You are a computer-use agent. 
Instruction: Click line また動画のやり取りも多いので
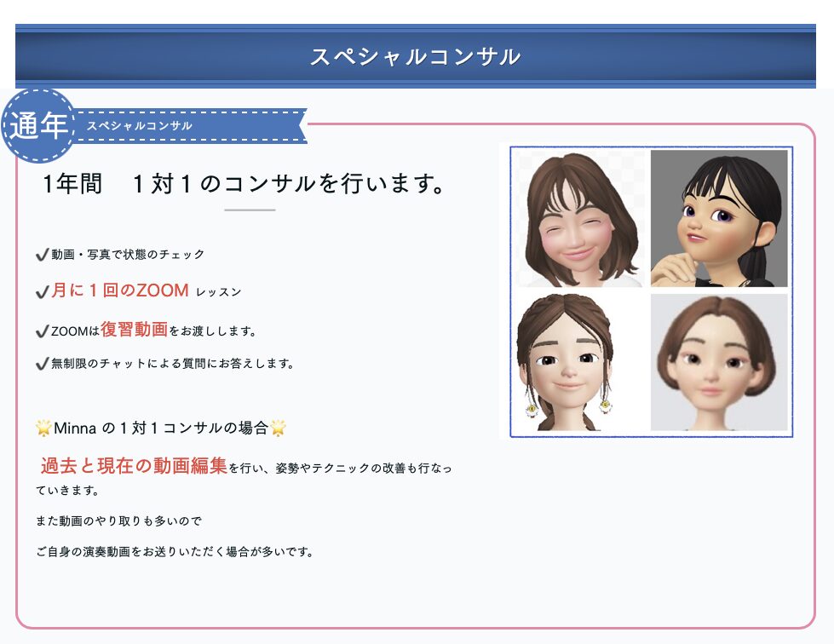click(119, 521)
